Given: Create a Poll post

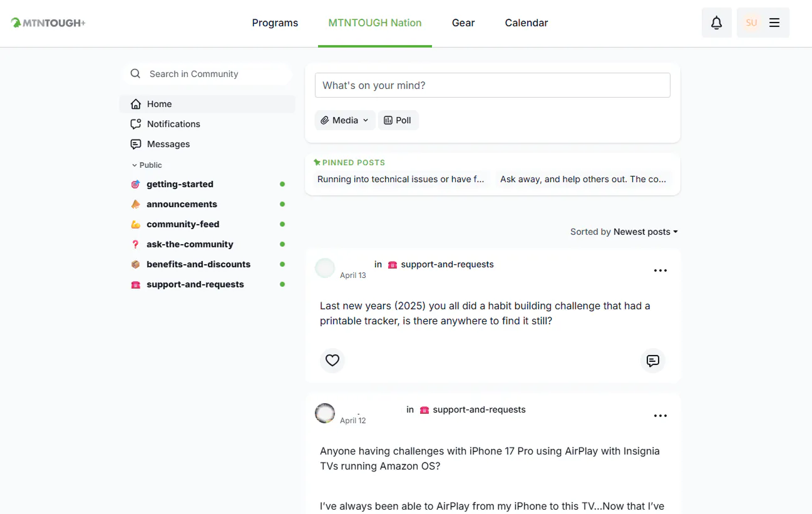Looking at the screenshot, I should (x=398, y=120).
